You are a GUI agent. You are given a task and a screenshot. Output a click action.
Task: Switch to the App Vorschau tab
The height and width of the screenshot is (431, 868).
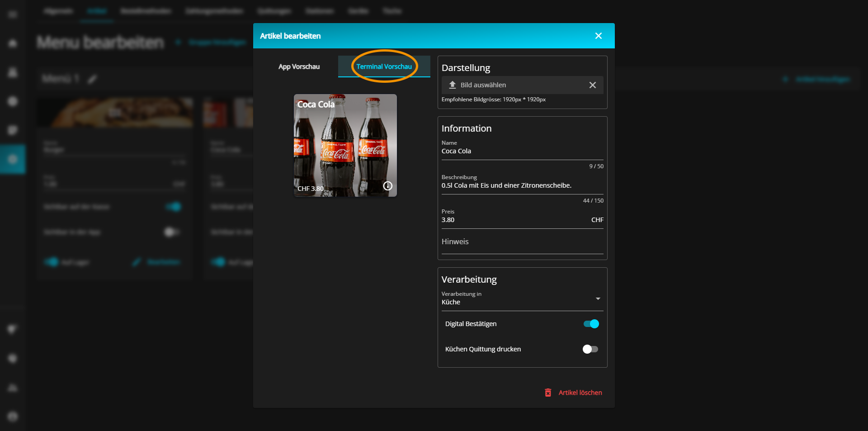[x=299, y=66]
